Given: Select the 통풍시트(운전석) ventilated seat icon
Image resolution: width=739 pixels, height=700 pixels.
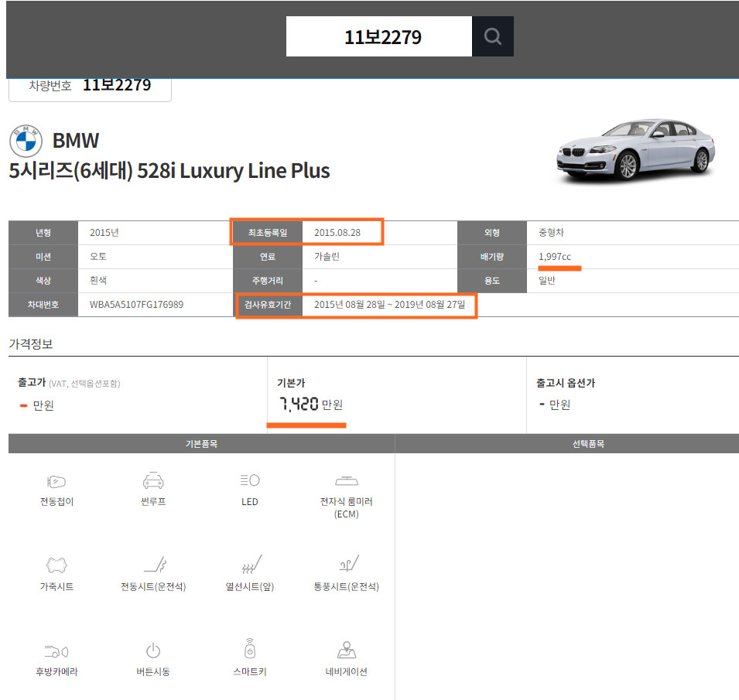Looking at the screenshot, I should tap(349, 563).
